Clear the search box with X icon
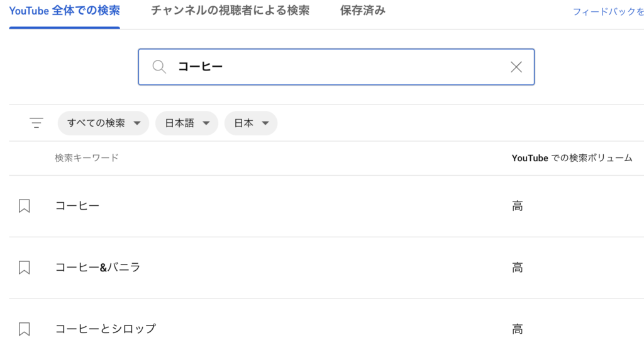 (x=516, y=67)
